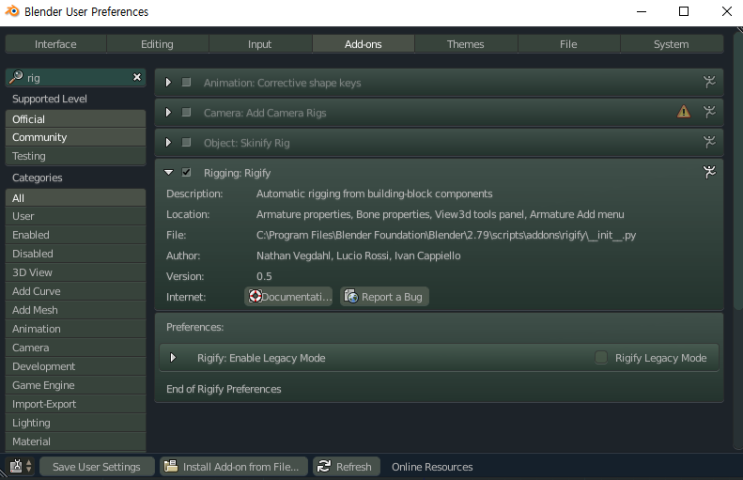Click the community icon on Corrective shape keys row
This screenshot has width=743, height=480.
point(709,82)
